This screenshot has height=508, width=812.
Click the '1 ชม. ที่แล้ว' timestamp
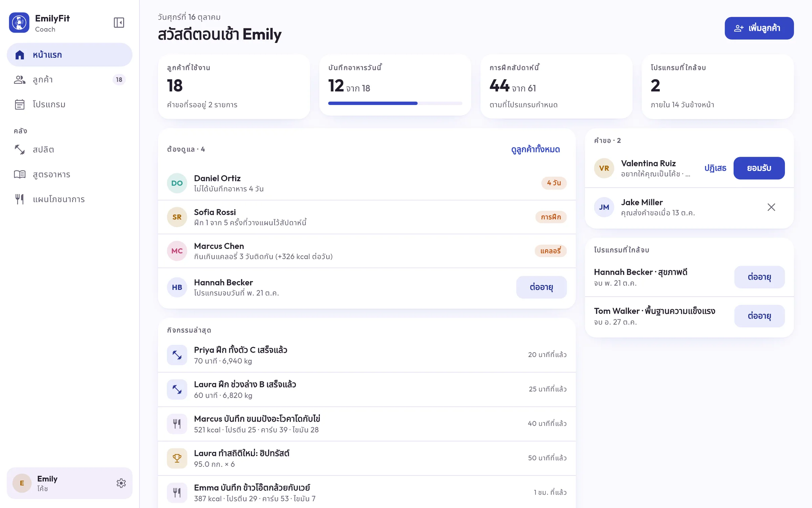tap(550, 492)
